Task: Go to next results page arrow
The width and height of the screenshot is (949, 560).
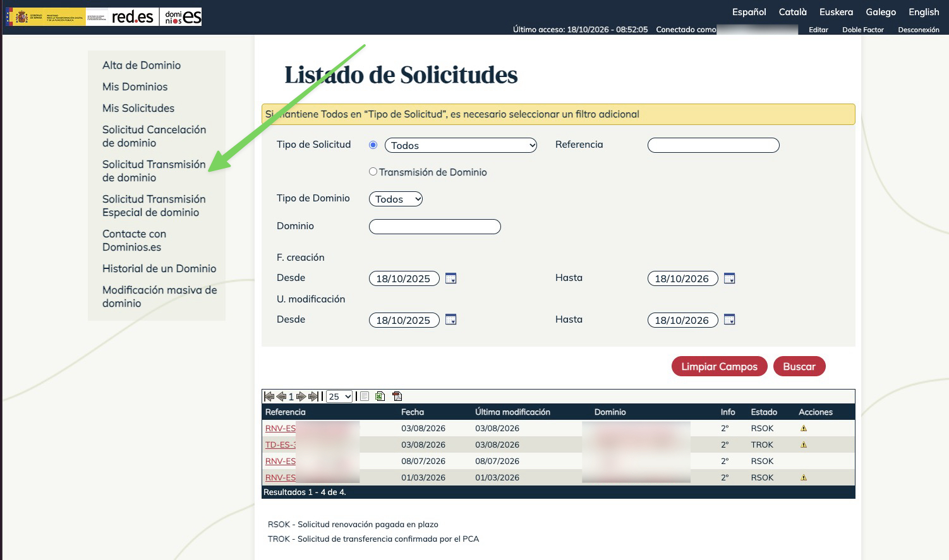Action: tap(301, 396)
